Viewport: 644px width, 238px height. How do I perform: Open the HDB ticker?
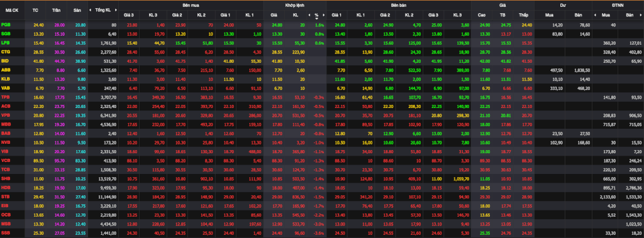[x=6, y=187]
